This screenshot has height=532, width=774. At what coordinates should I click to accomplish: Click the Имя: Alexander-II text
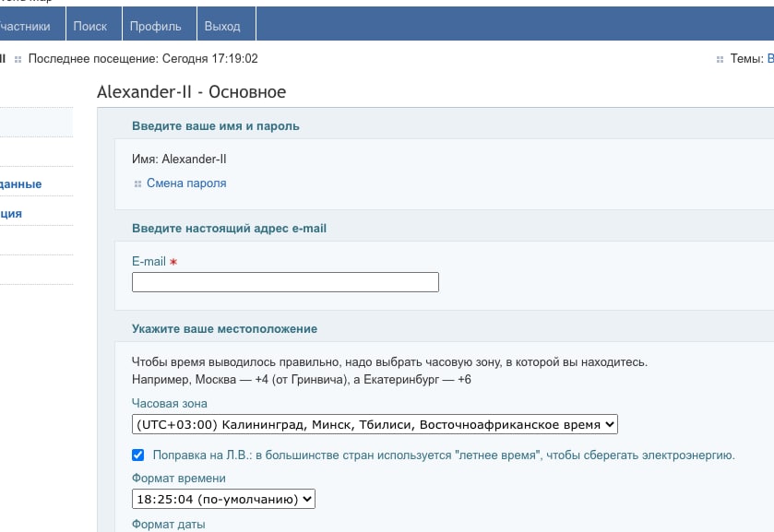179,159
